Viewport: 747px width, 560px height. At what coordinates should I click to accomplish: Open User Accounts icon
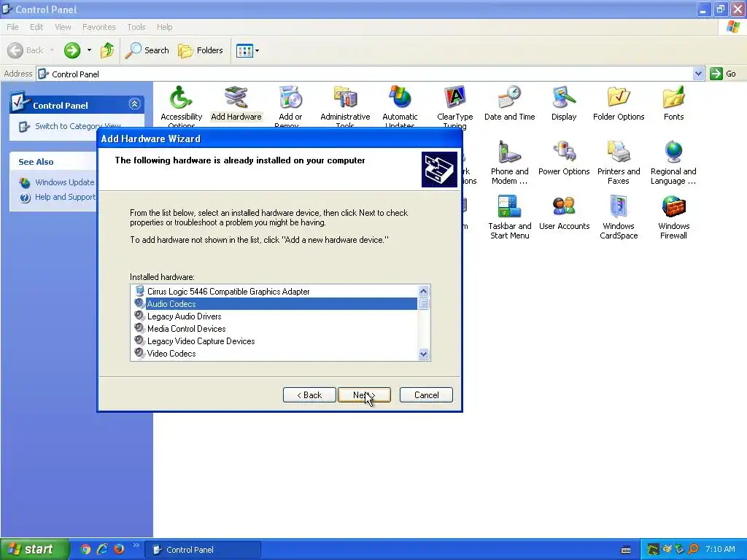(564, 214)
